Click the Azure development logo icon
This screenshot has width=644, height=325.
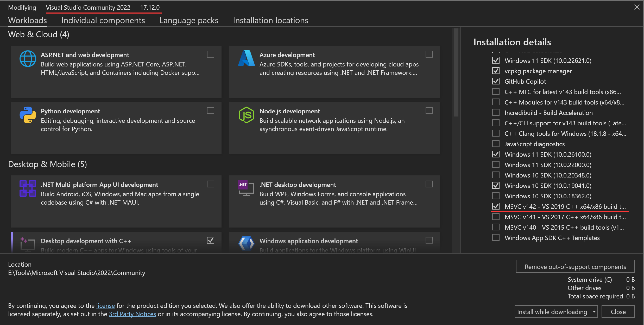tap(246, 58)
